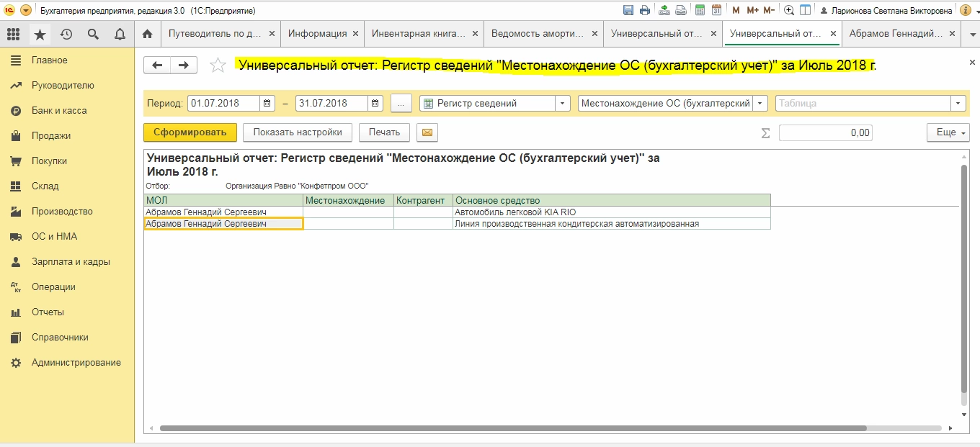Add report to favorites with star outline

point(218,66)
